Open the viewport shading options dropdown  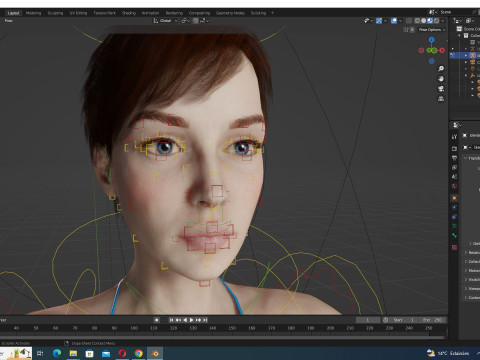443,21
